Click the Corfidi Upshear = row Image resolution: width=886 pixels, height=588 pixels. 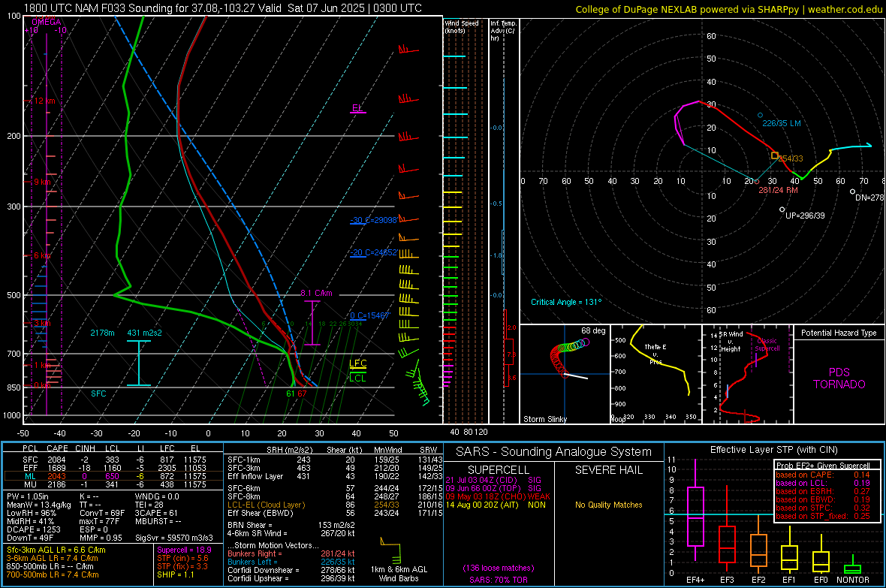click(x=291, y=578)
